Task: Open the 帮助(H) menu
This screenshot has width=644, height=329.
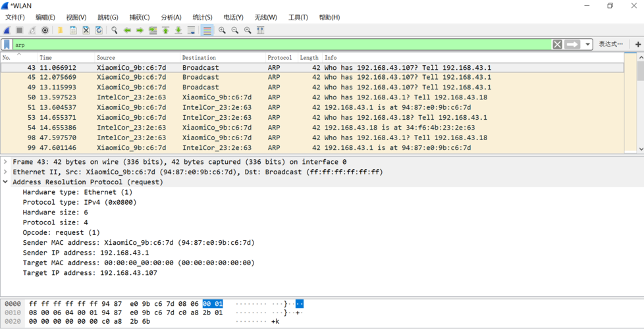Action: point(329,17)
